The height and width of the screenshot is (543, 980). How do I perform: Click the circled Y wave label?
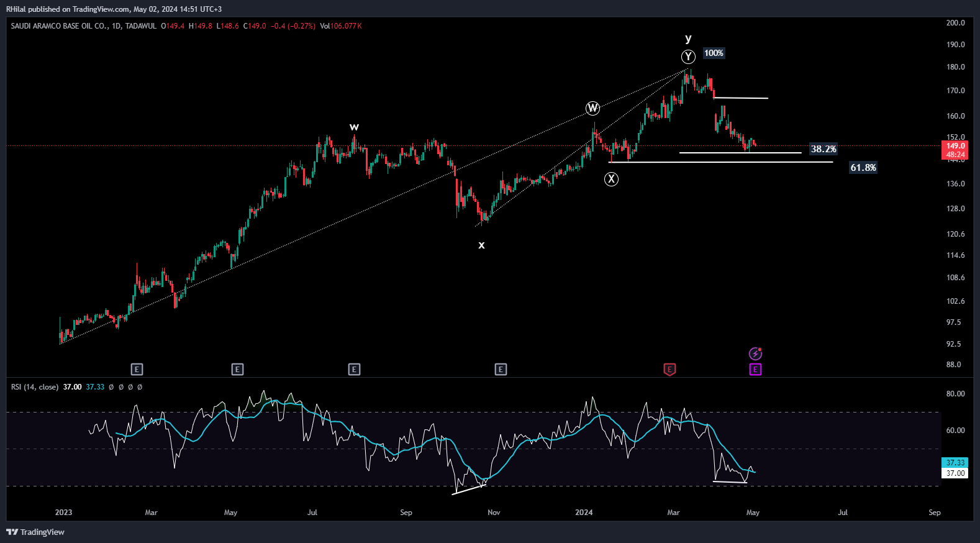pos(688,57)
